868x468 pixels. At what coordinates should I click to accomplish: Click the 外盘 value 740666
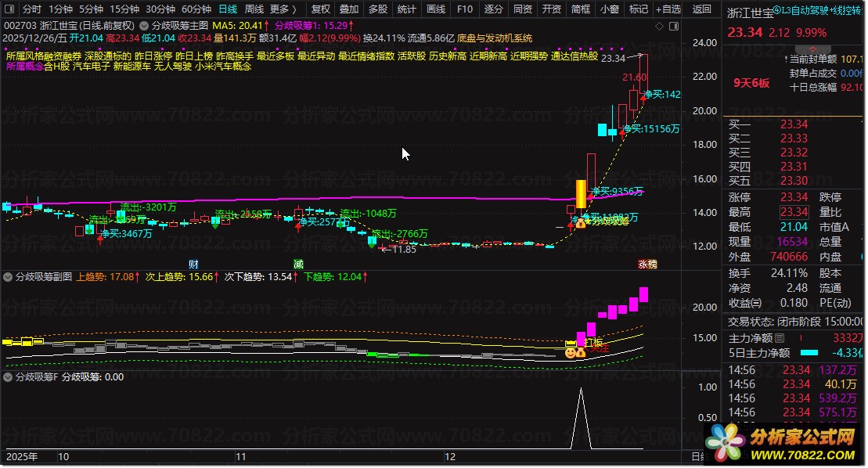(x=789, y=257)
